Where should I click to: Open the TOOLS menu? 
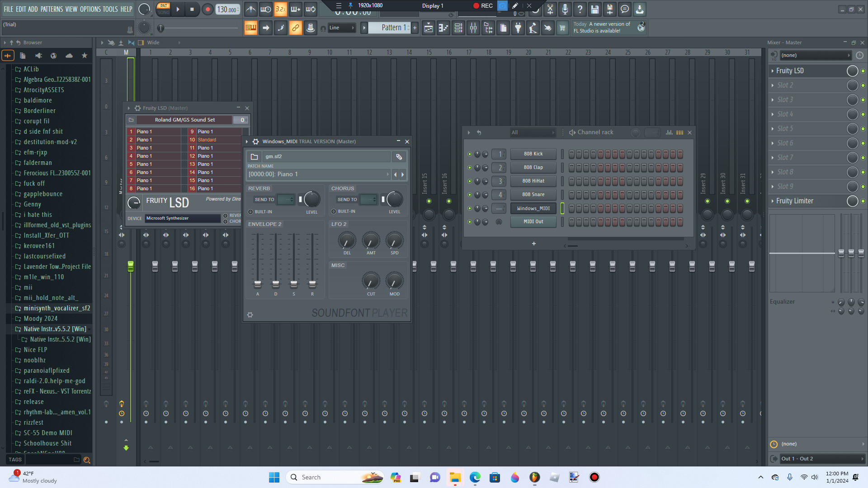(x=111, y=9)
